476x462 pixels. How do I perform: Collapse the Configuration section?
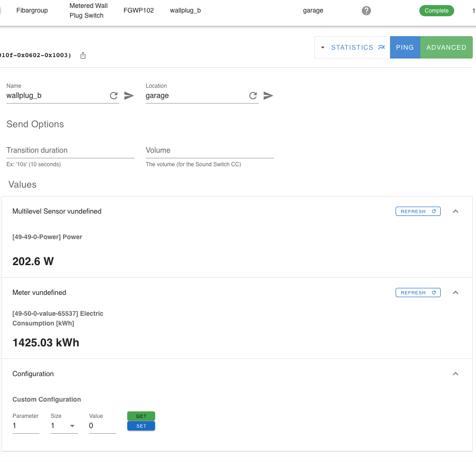click(x=456, y=373)
